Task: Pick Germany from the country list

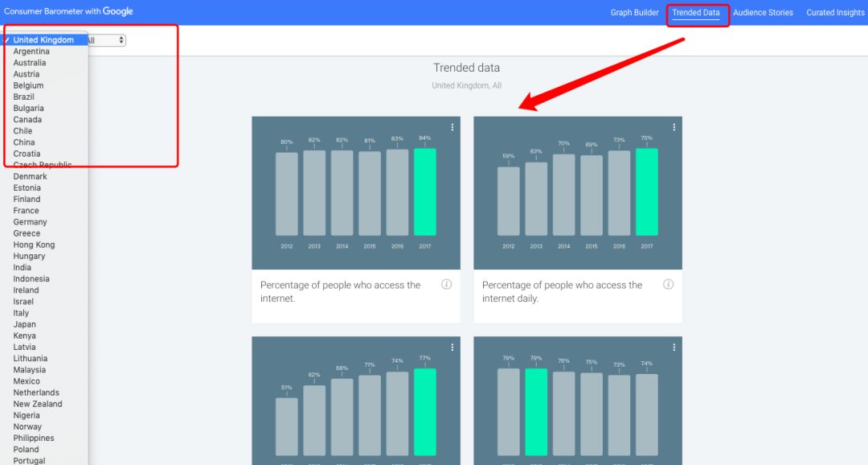Action: click(31, 222)
